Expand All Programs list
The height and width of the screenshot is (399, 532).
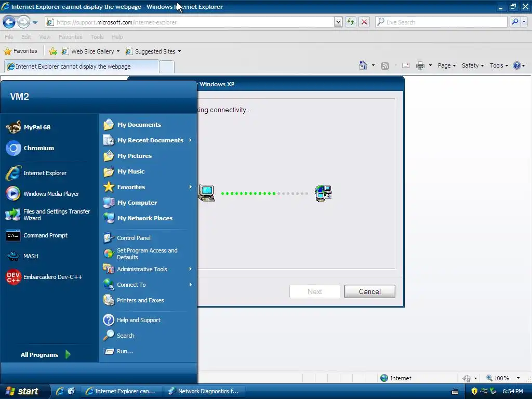[x=46, y=355]
